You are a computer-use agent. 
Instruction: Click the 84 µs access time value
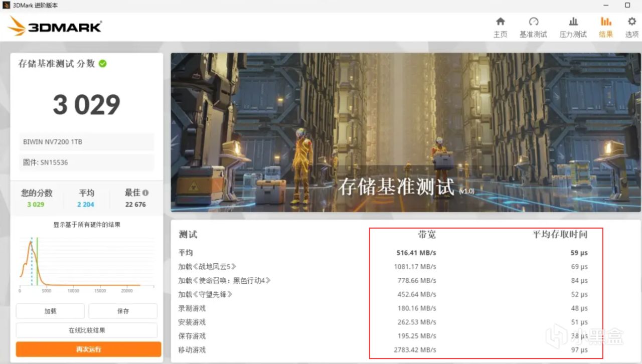[x=579, y=281]
